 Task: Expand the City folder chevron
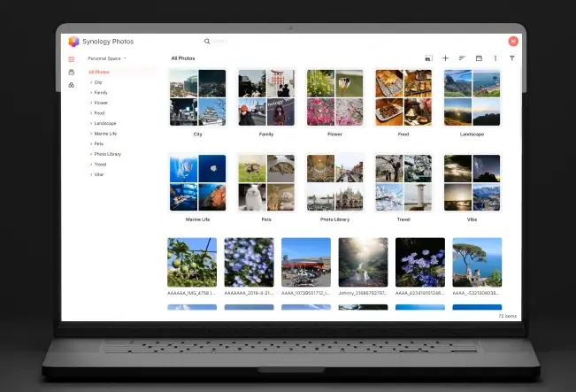click(x=91, y=82)
